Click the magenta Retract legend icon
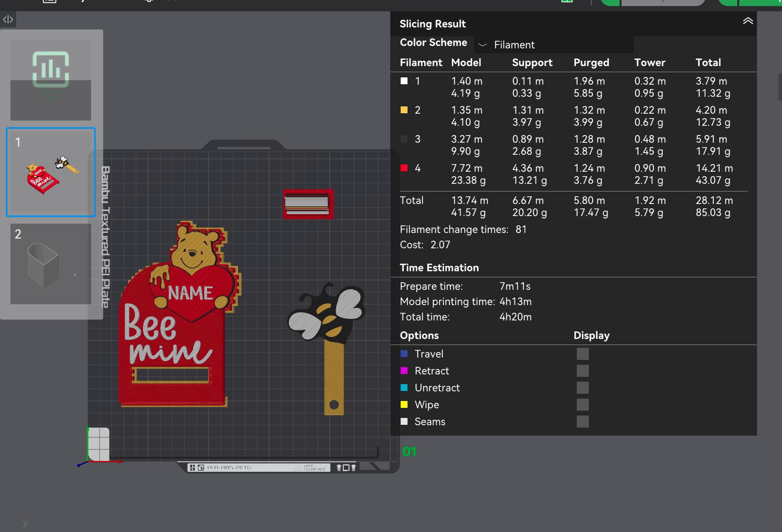The image size is (782, 532). (x=404, y=371)
